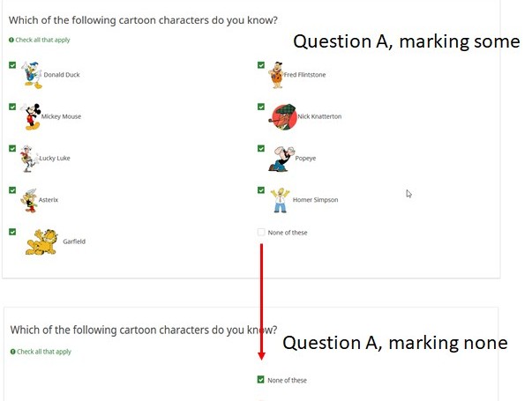Screen dimensions: 532x401
Task: Click the Nick Knatterton cartoon image
Action: (x=283, y=116)
